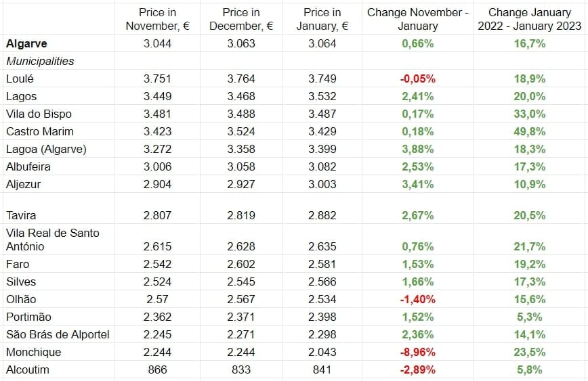This screenshot has width=588, height=381.
Task: Click the Algarve row label
Action: point(25,43)
